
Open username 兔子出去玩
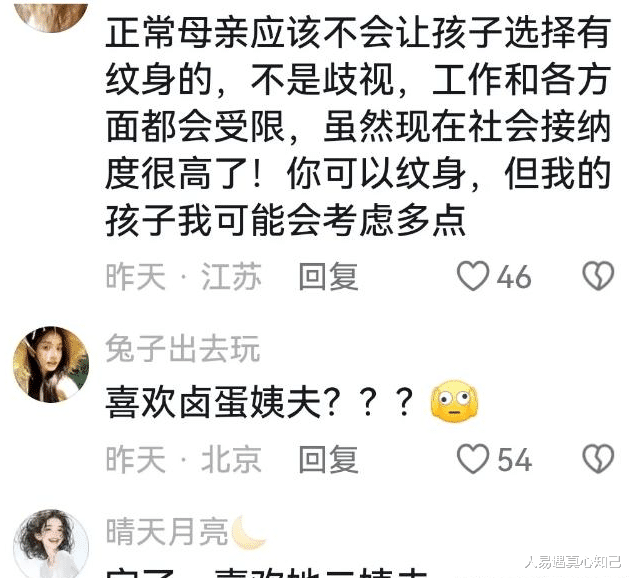click(x=183, y=349)
